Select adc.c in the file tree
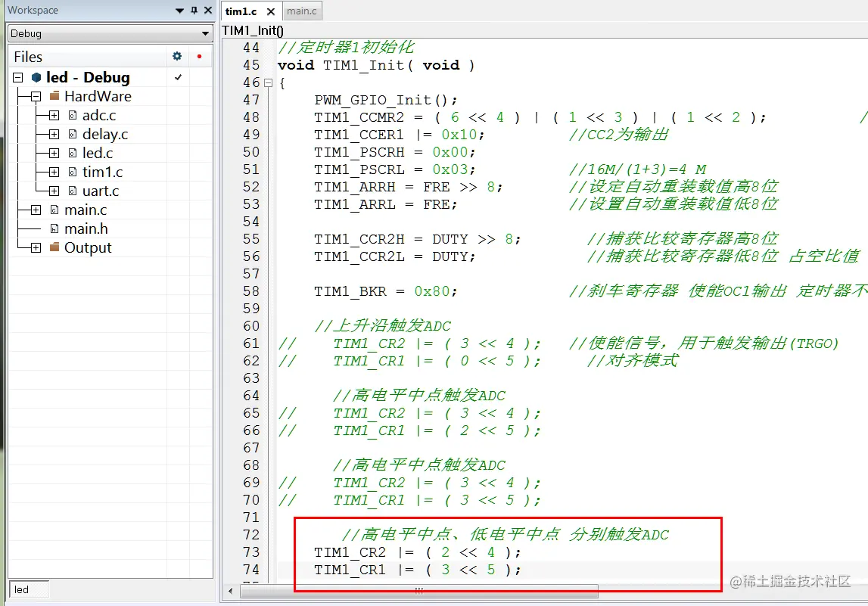The image size is (868, 606). click(99, 115)
